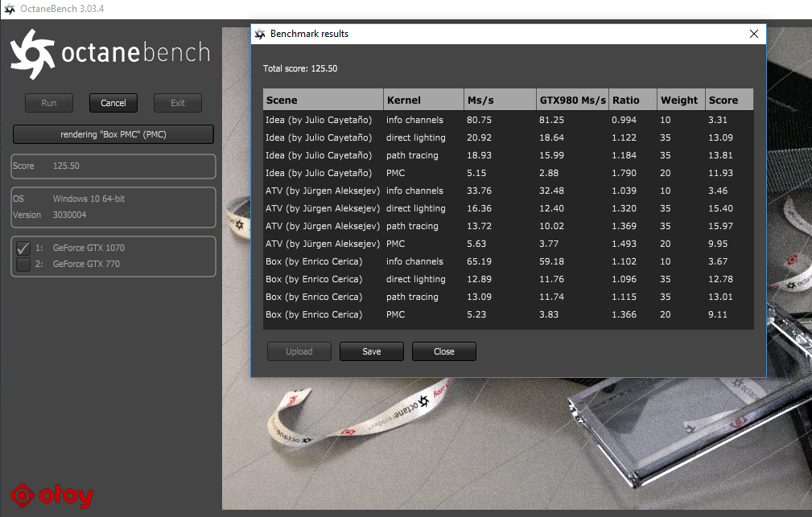Select the Box PMC row
812x517 pixels.
[x=508, y=314]
